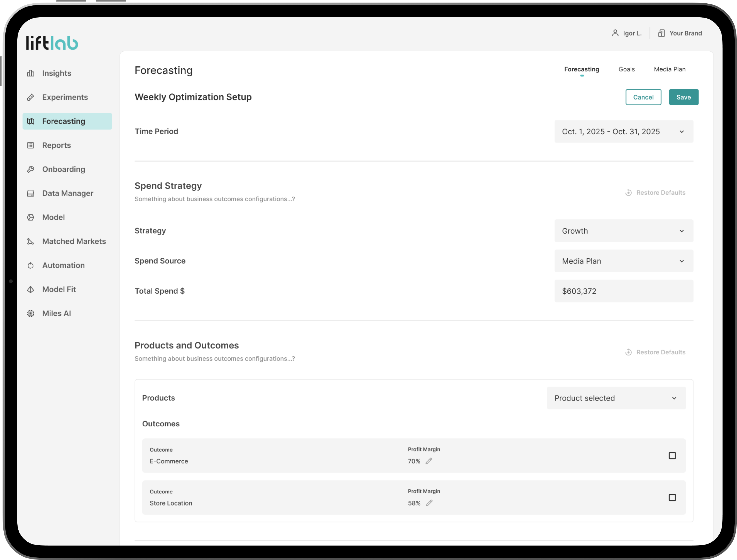Edit Store Location profit margin pencil icon
The image size is (737, 560).
[429, 503]
